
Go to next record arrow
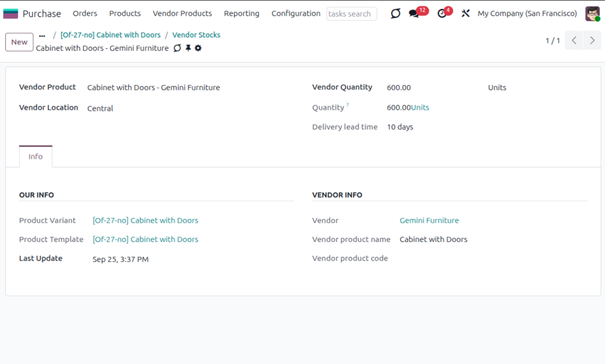592,41
